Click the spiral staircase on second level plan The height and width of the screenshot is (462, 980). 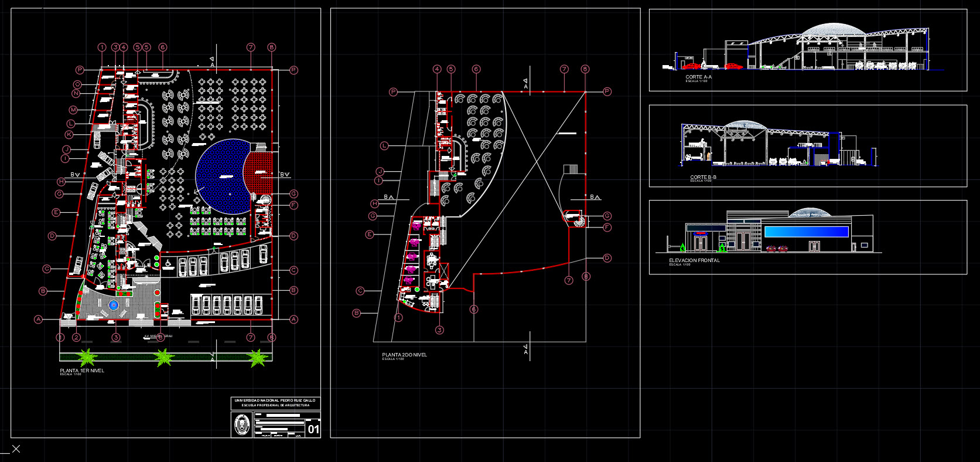(x=579, y=222)
